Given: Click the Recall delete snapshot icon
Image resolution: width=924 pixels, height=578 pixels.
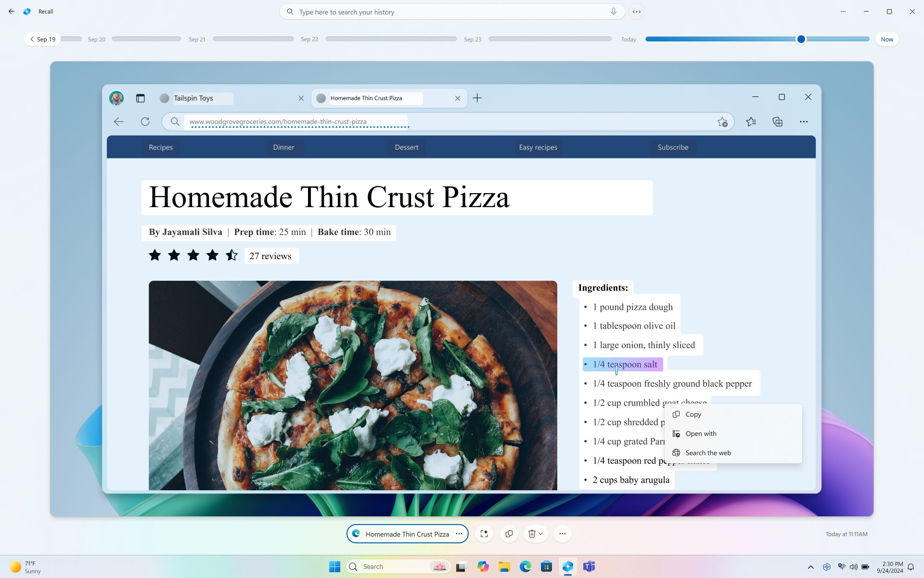Looking at the screenshot, I should pyautogui.click(x=531, y=533).
